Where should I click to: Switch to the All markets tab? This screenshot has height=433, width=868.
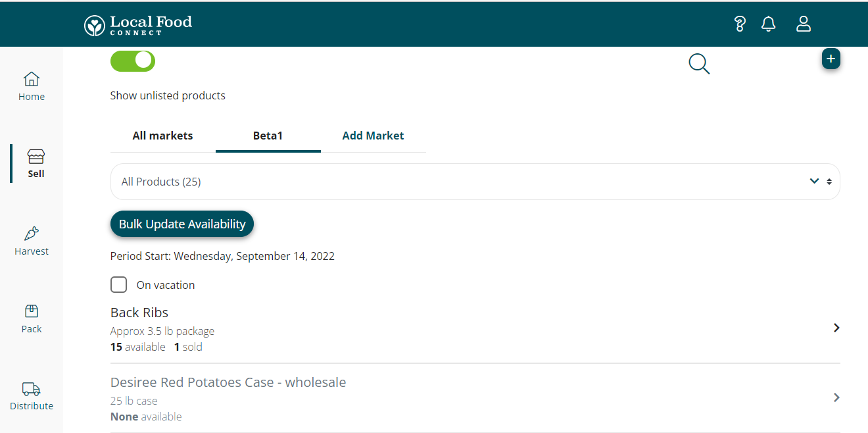pos(162,136)
